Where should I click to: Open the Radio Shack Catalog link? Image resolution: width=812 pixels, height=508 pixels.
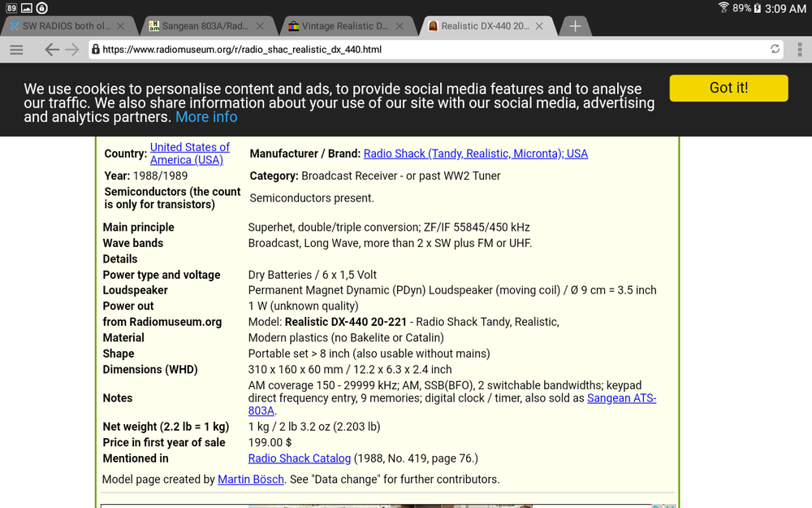click(x=300, y=458)
